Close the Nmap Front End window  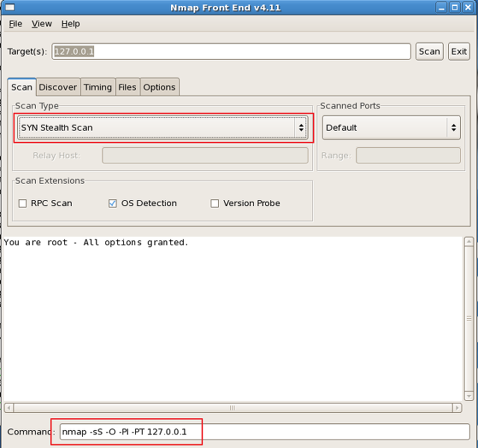tap(468, 7)
